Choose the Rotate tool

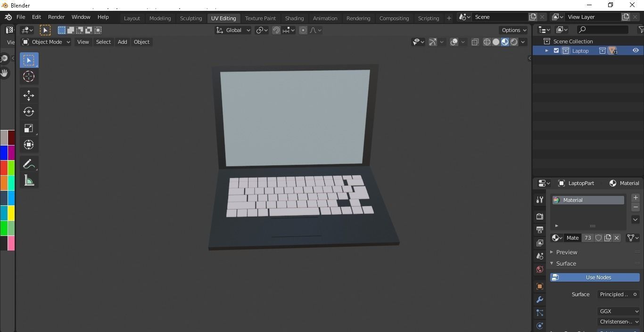point(29,112)
